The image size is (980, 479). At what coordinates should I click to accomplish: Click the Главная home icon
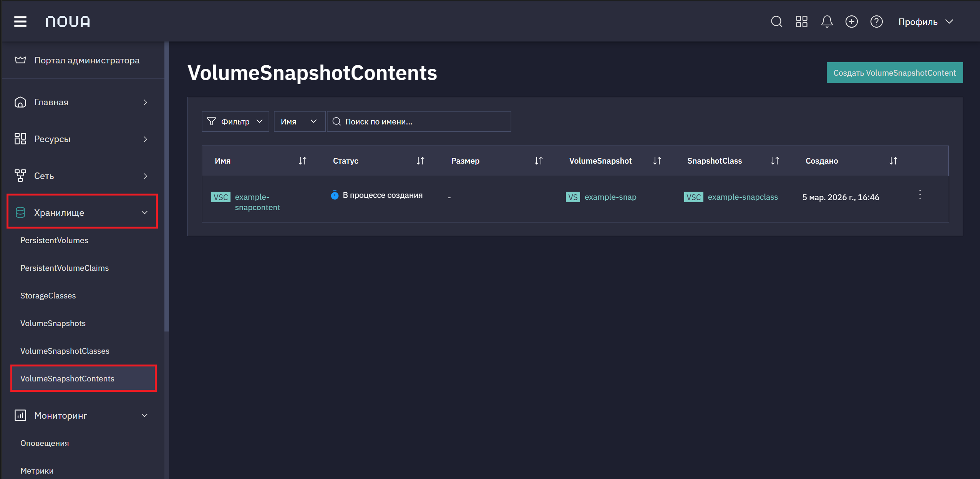(20, 102)
